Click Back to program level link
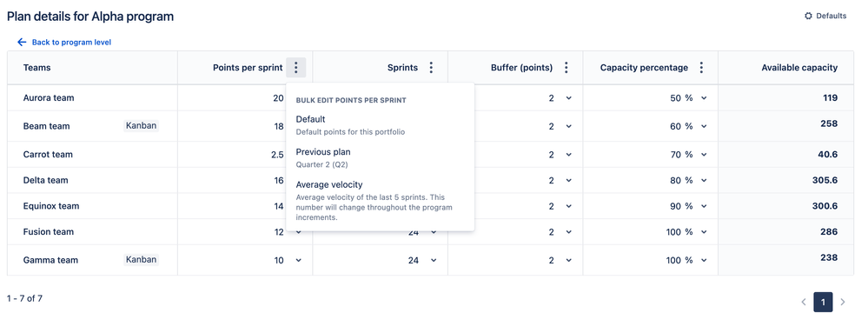Image resolution: width=868 pixels, height=313 pixels. coord(71,42)
